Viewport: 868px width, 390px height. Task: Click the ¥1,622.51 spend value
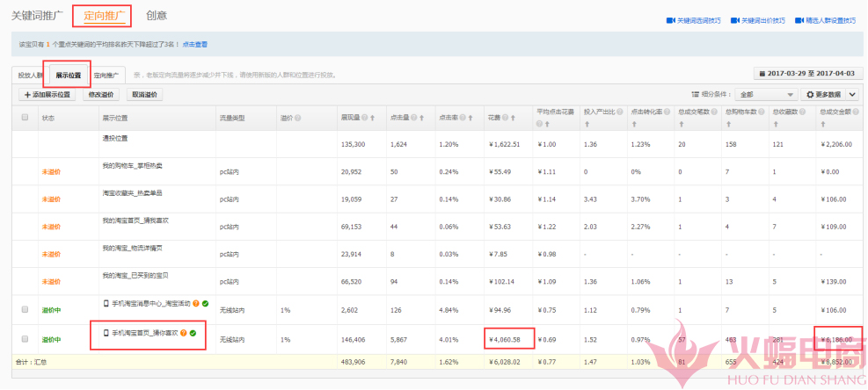pos(504,144)
